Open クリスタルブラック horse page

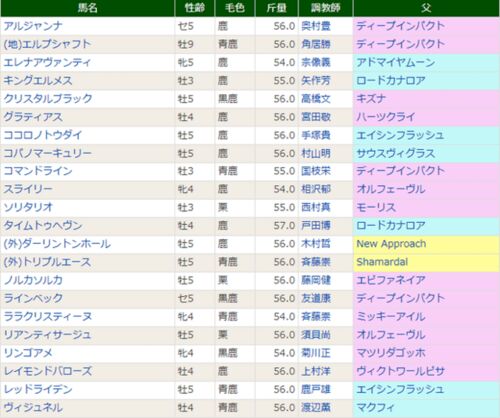point(48,99)
